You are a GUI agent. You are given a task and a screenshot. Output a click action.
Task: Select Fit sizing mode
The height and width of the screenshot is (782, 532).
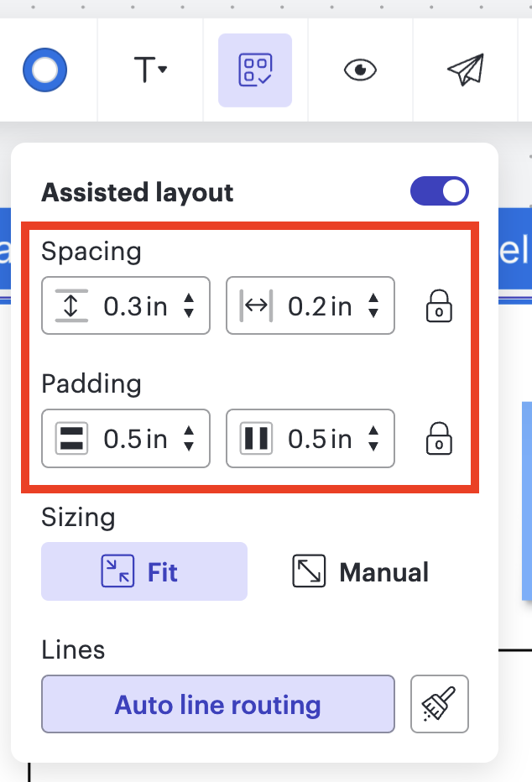pyautogui.click(x=143, y=571)
